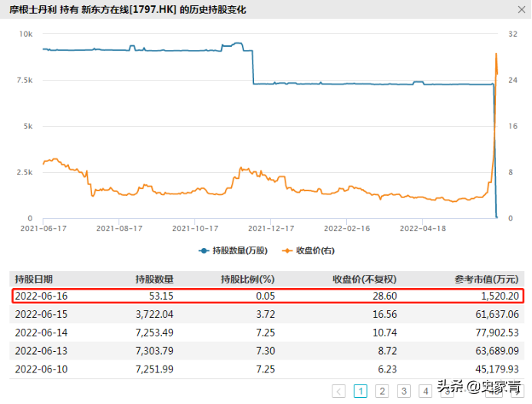Click the 2022-02-16 x-axis label
The width and height of the screenshot is (532, 404).
347,229
